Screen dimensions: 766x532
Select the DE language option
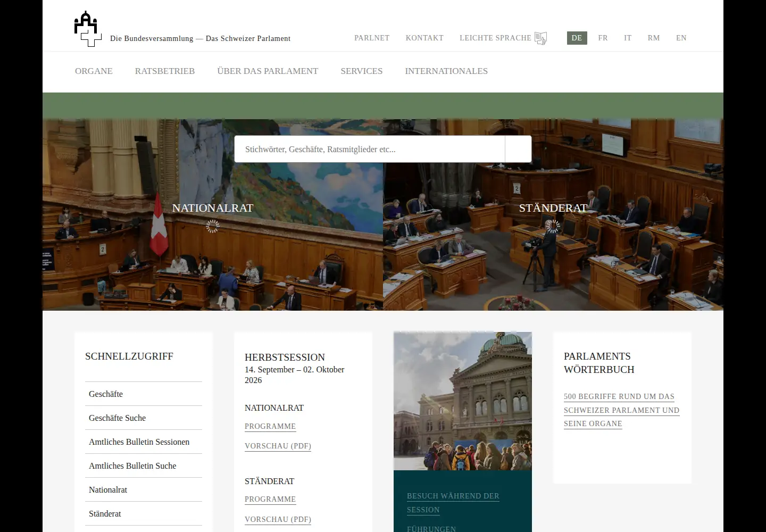point(577,38)
